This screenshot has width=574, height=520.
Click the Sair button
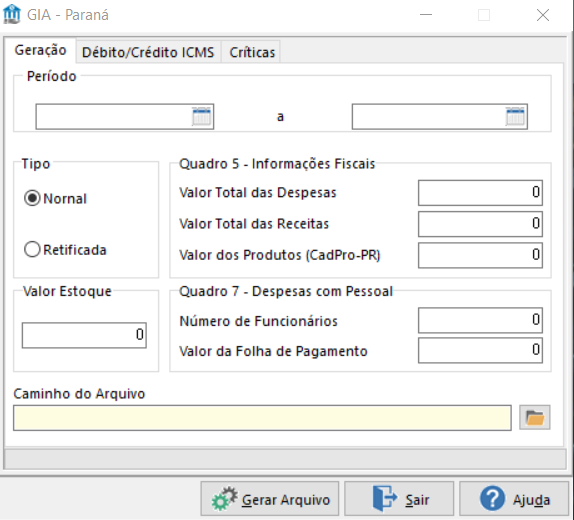(x=399, y=499)
